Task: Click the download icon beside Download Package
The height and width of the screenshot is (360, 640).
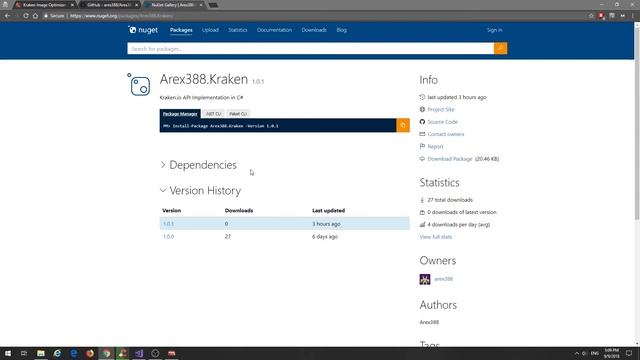Action: click(x=422, y=159)
